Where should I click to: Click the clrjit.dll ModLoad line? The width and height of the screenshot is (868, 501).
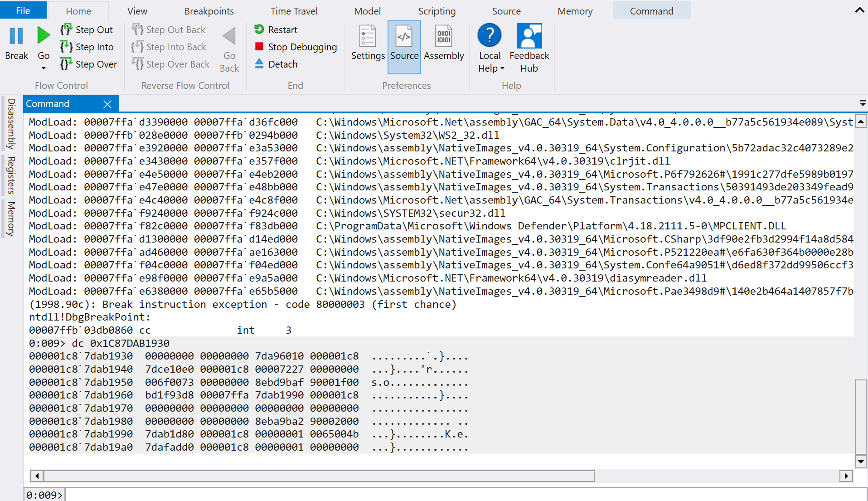point(349,161)
